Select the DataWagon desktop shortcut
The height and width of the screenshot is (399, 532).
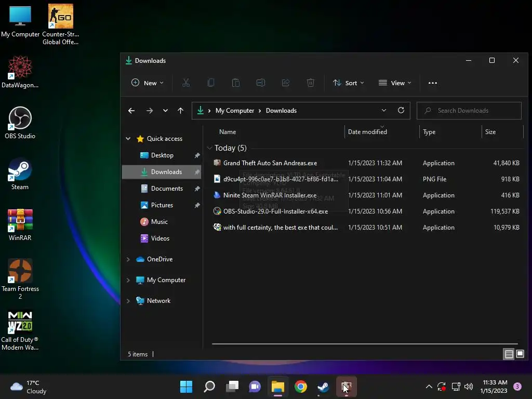click(x=20, y=72)
